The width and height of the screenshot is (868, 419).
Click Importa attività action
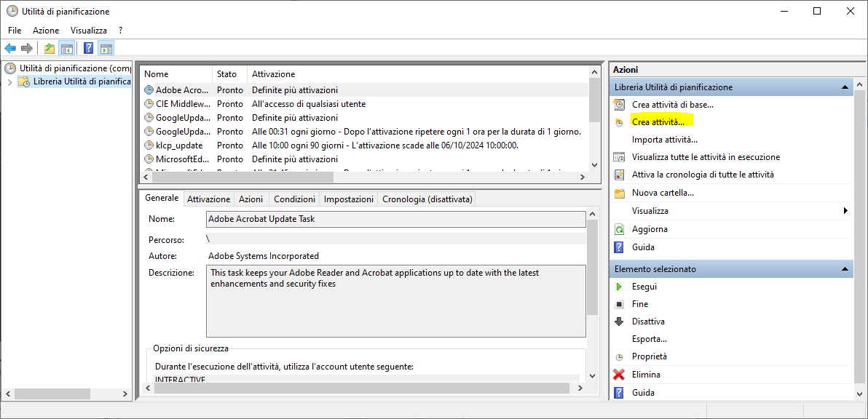point(664,139)
